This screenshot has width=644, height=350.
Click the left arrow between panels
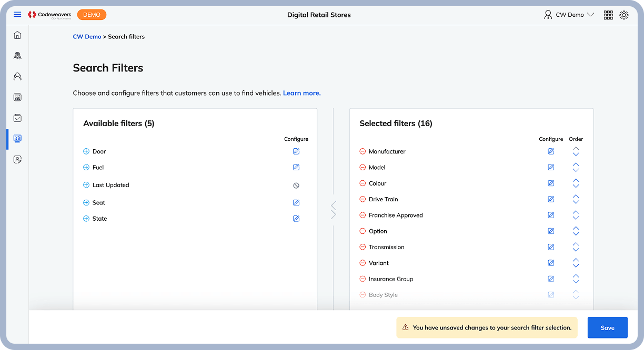click(334, 205)
